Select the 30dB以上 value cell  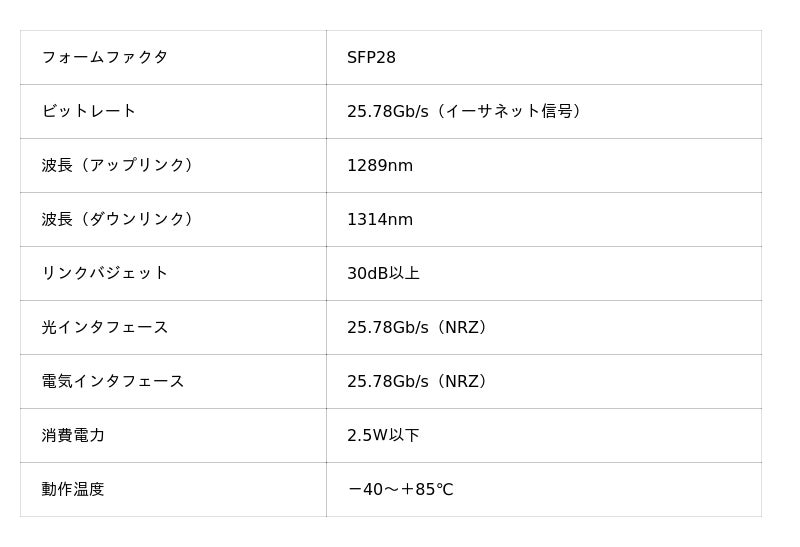[x=383, y=274]
